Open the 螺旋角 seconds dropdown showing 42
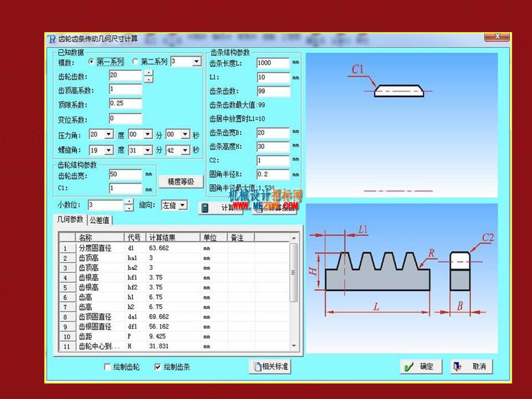The image size is (532, 399). (x=185, y=150)
